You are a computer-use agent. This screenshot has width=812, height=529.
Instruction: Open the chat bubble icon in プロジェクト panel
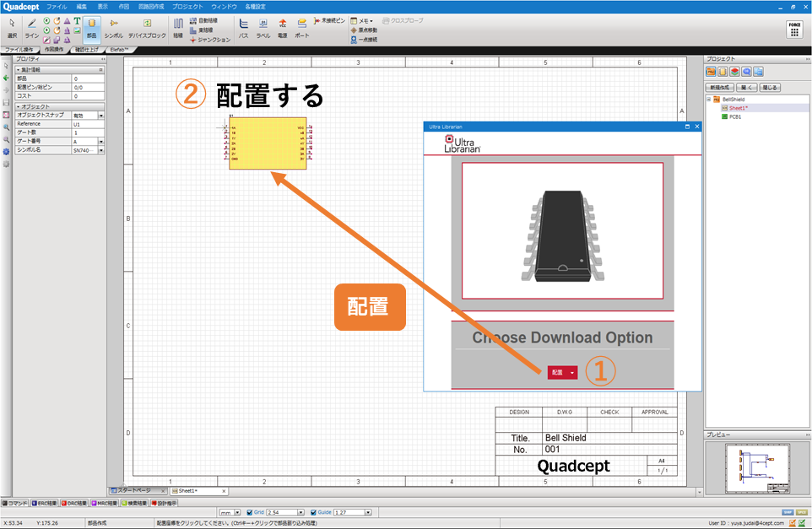click(x=746, y=72)
